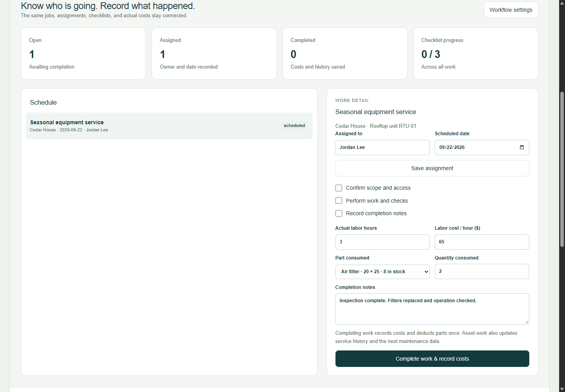Click the Costs and history saved caption
Viewport: 565px width, 392px height.
[318, 67]
